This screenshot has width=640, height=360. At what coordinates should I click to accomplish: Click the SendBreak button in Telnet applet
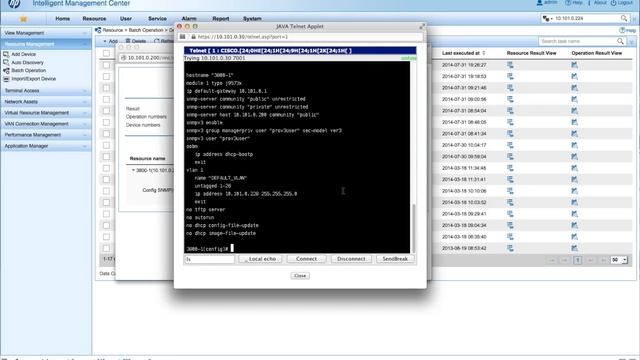coord(395,259)
